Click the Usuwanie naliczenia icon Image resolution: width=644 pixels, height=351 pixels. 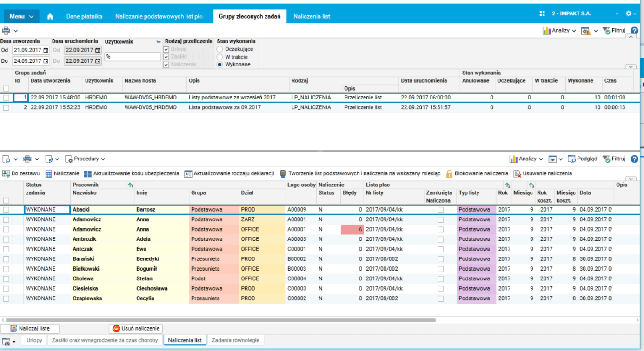point(517,173)
